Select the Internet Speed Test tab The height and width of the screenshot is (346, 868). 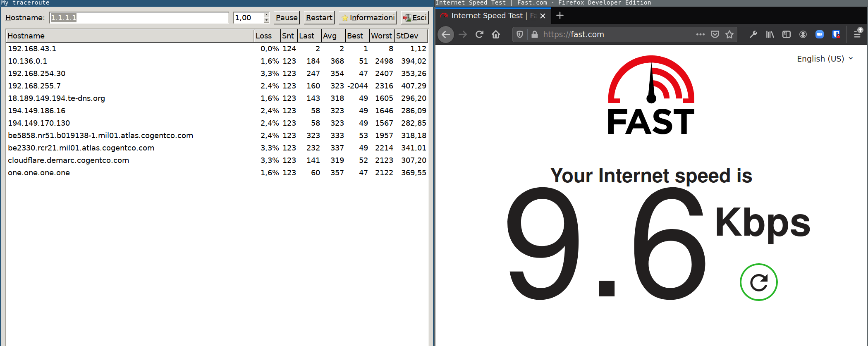(x=487, y=16)
